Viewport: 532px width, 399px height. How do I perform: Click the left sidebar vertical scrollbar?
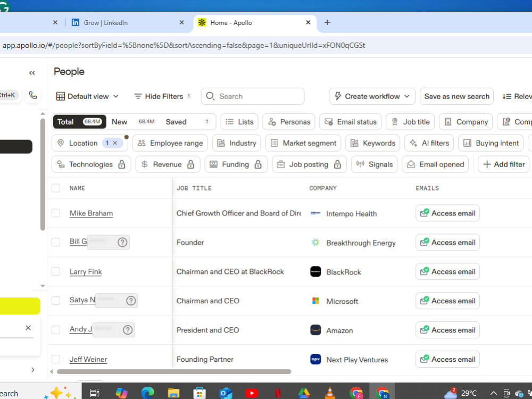point(43,174)
